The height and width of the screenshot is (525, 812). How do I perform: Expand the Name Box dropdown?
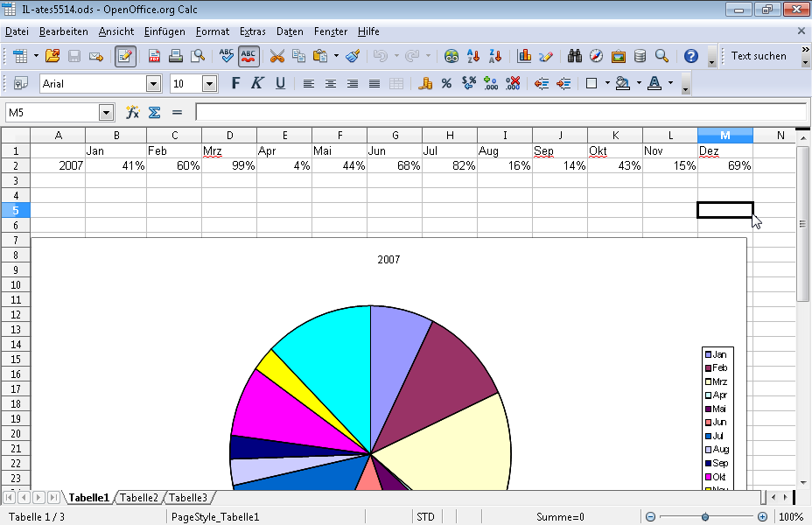tap(106, 112)
